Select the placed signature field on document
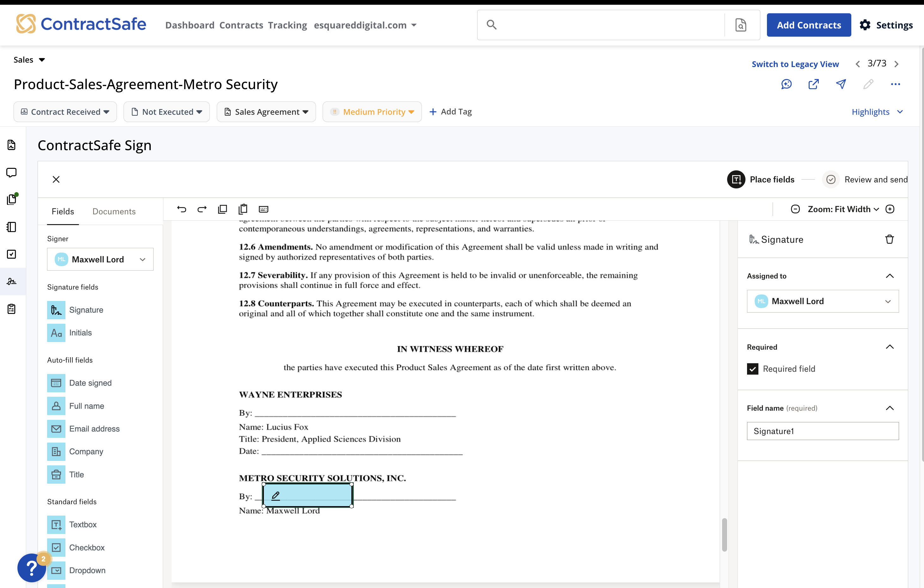The height and width of the screenshot is (588, 924). pos(307,495)
